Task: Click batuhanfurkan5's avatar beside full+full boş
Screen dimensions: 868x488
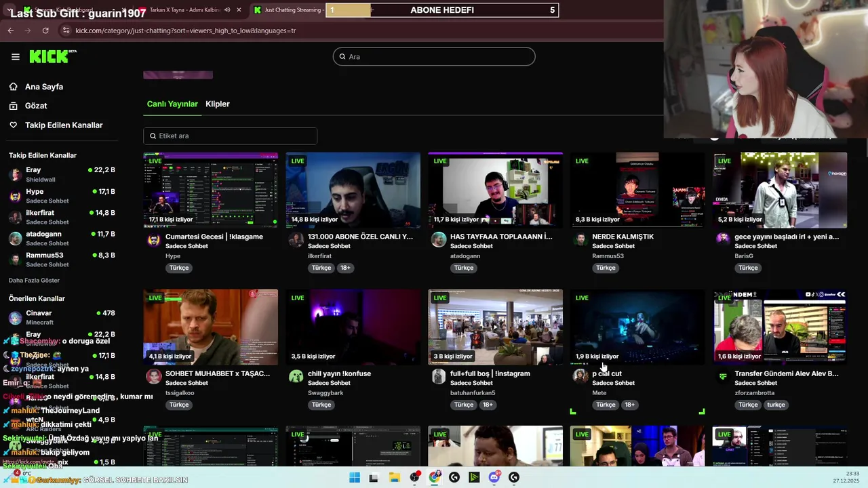Action: 439,376
